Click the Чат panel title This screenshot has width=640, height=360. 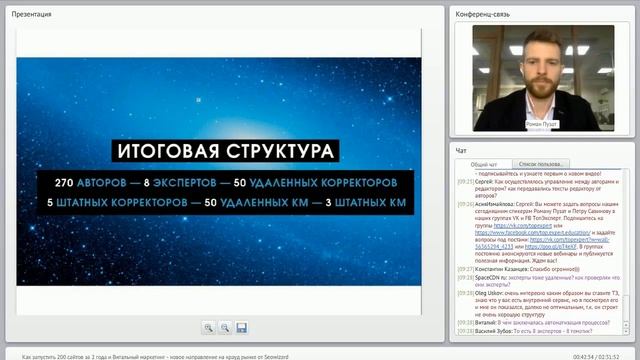[461, 151]
